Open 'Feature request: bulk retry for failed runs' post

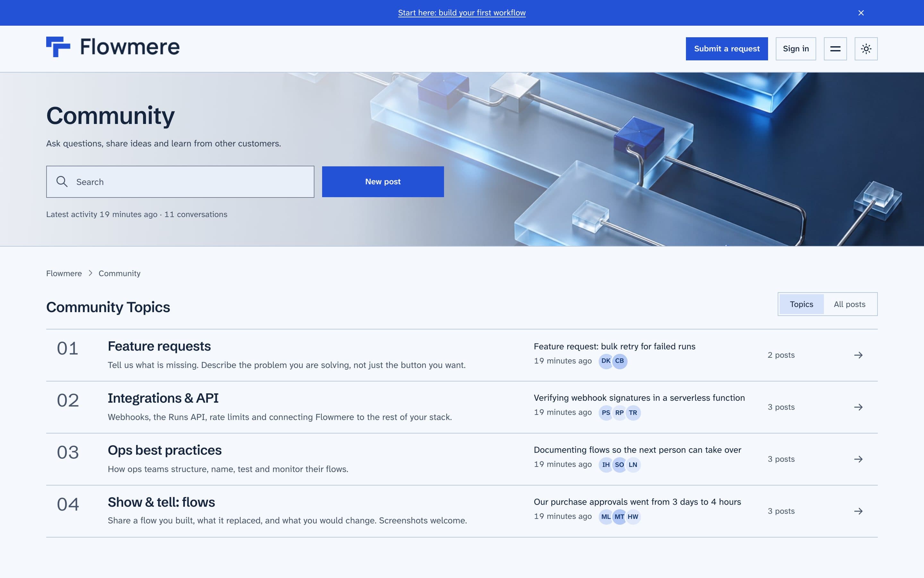click(614, 346)
